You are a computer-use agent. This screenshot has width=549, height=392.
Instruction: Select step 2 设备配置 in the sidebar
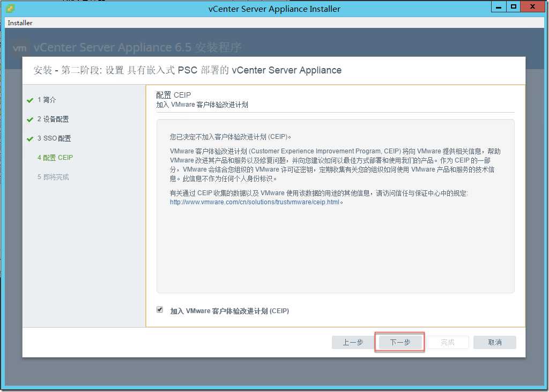coord(53,119)
